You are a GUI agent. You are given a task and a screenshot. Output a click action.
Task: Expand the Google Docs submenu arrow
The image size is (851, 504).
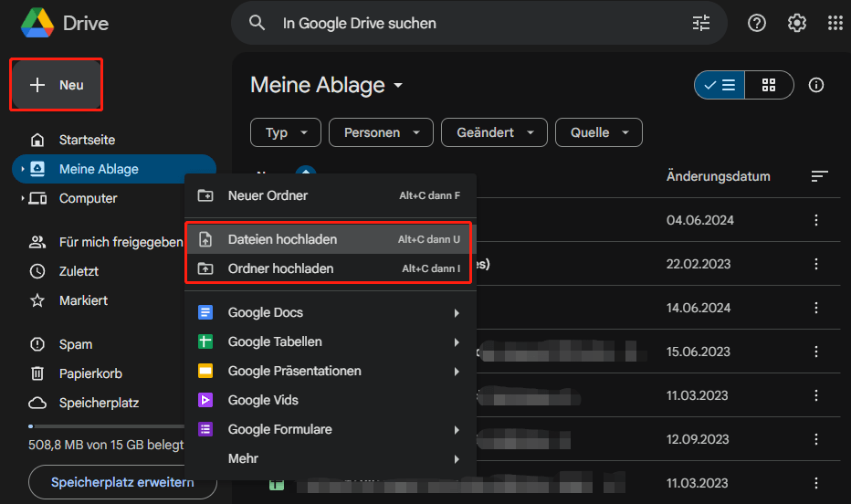pos(457,313)
